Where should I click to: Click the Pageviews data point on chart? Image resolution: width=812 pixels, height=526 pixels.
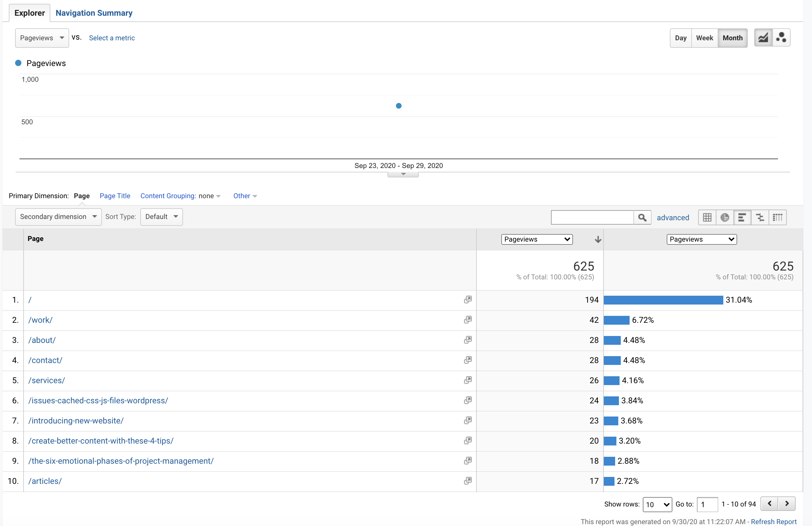[x=398, y=106]
